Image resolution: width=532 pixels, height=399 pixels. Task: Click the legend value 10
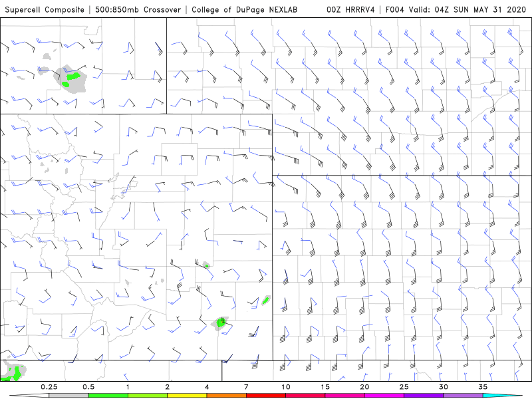(x=286, y=387)
